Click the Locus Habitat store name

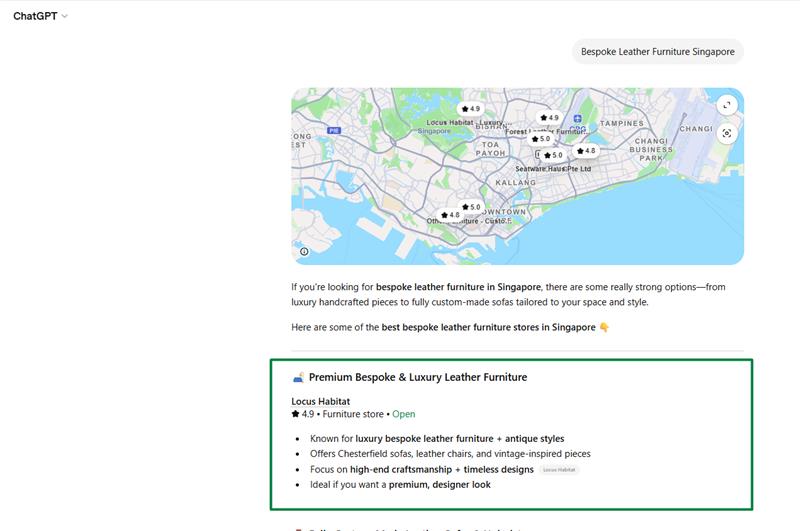click(x=320, y=401)
